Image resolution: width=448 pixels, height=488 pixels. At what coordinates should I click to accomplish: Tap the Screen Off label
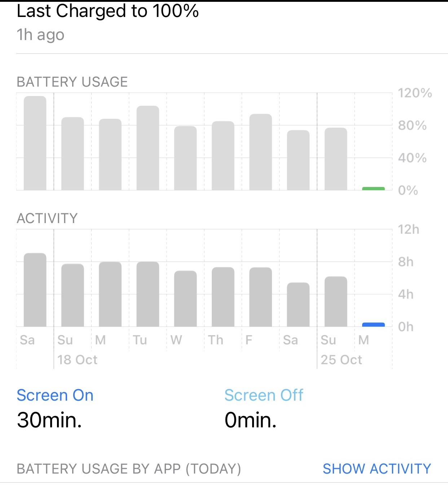coord(264,395)
